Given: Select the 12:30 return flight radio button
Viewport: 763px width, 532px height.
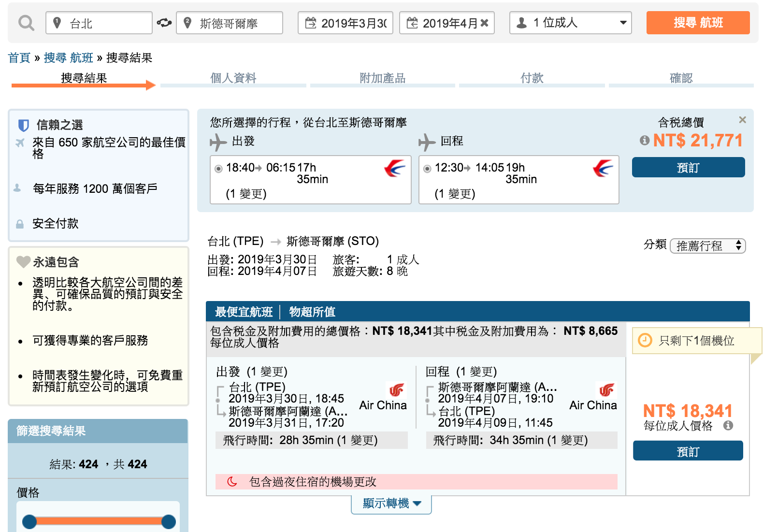Looking at the screenshot, I should click(x=427, y=169).
